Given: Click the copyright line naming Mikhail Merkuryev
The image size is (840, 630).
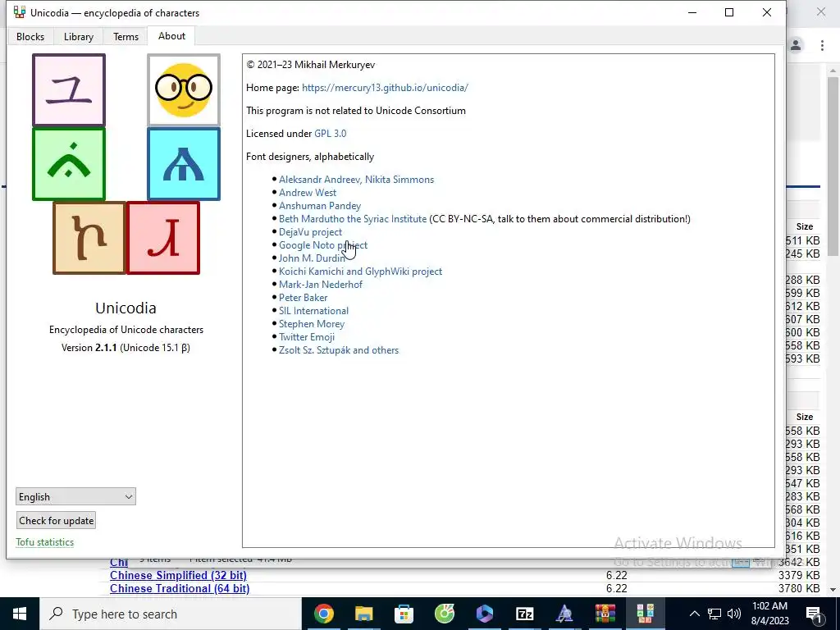Looking at the screenshot, I should click(311, 64).
